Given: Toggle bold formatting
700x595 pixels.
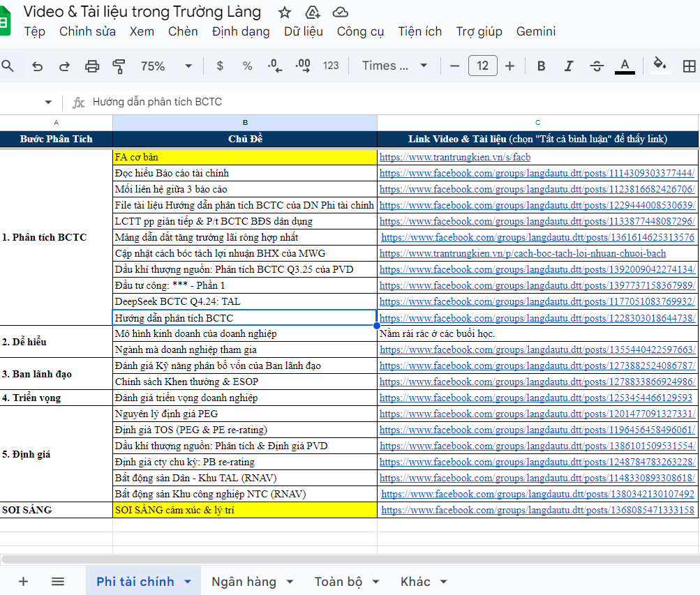Looking at the screenshot, I should coord(541,66).
